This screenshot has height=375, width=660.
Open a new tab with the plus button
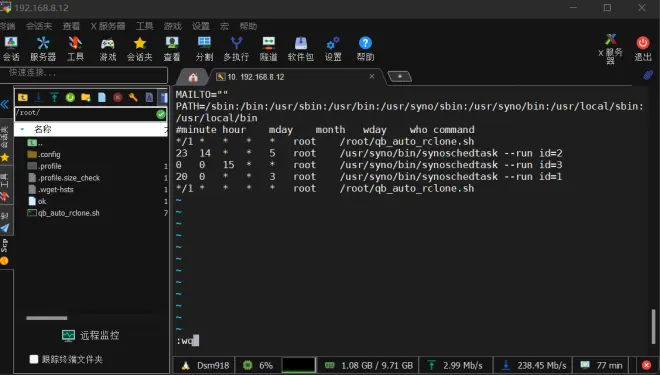point(399,77)
